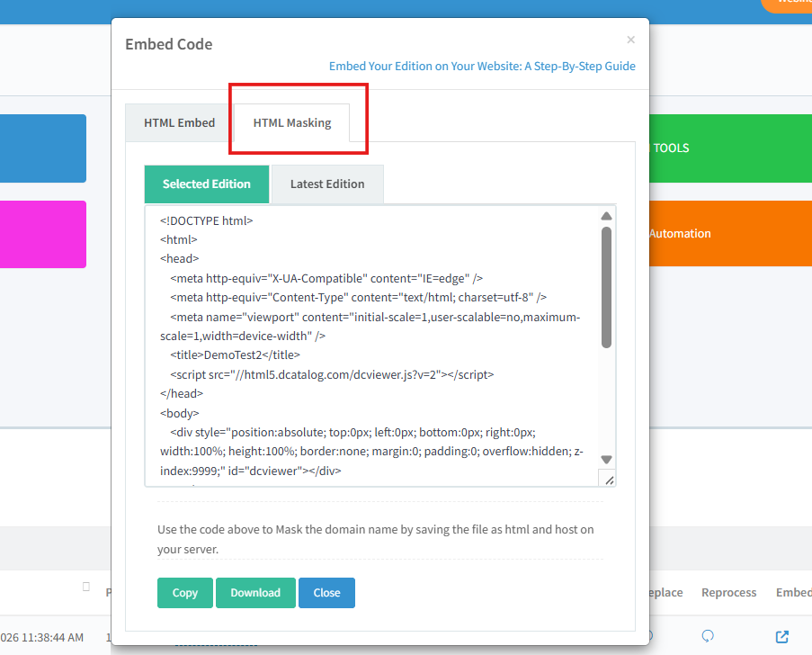Click the code area scrollbar thumb
The height and width of the screenshot is (655, 812).
(606, 288)
